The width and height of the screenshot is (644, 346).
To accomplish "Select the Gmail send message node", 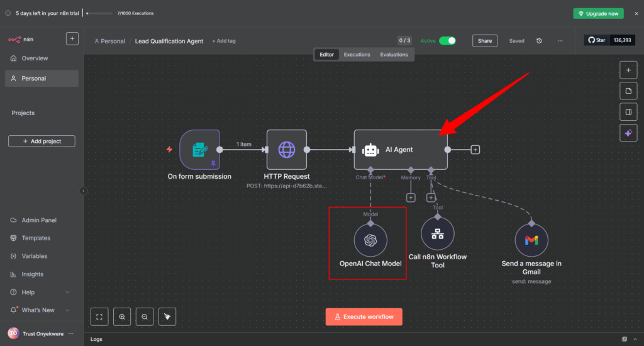I will [x=531, y=240].
